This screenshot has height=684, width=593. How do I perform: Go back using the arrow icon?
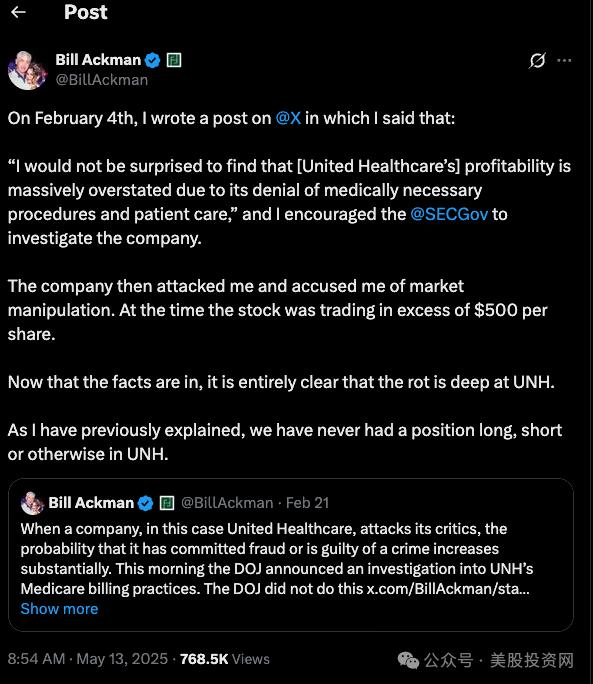(18, 12)
